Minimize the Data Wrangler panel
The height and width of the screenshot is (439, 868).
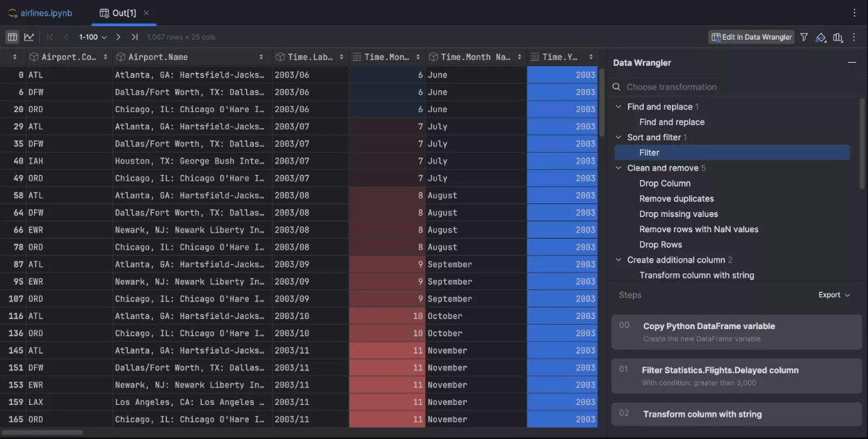(x=852, y=63)
